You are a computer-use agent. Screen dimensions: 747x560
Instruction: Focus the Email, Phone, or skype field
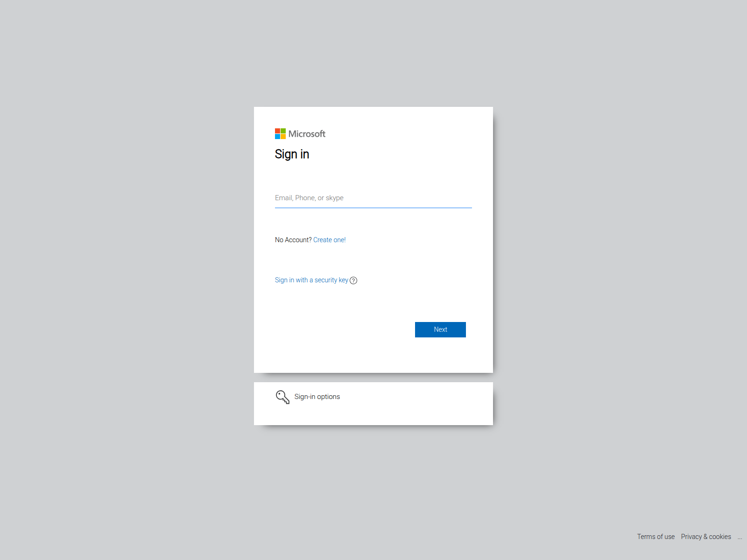click(x=373, y=198)
